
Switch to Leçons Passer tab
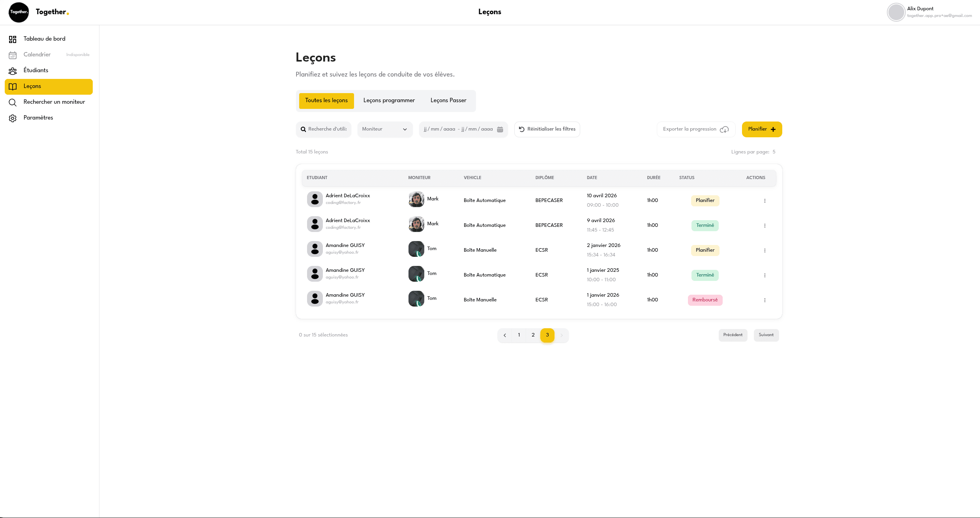coord(448,101)
